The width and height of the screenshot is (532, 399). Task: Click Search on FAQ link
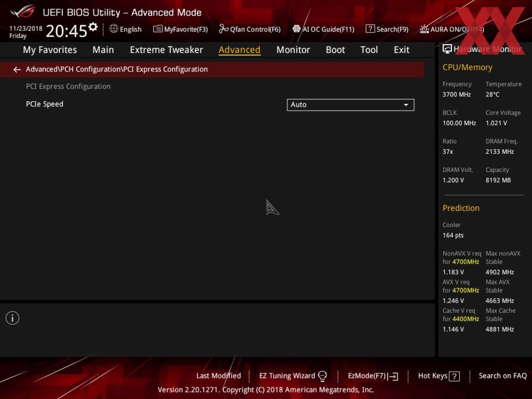503,376
